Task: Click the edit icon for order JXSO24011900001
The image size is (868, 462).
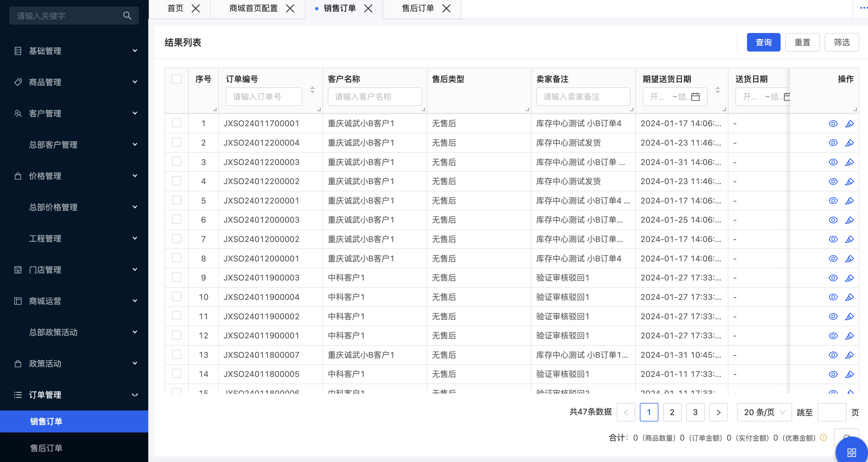Action: click(849, 336)
